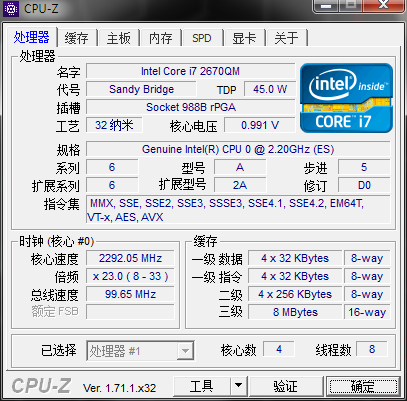Click the 修订 value D0
The image size is (407, 401).
[x=364, y=185]
